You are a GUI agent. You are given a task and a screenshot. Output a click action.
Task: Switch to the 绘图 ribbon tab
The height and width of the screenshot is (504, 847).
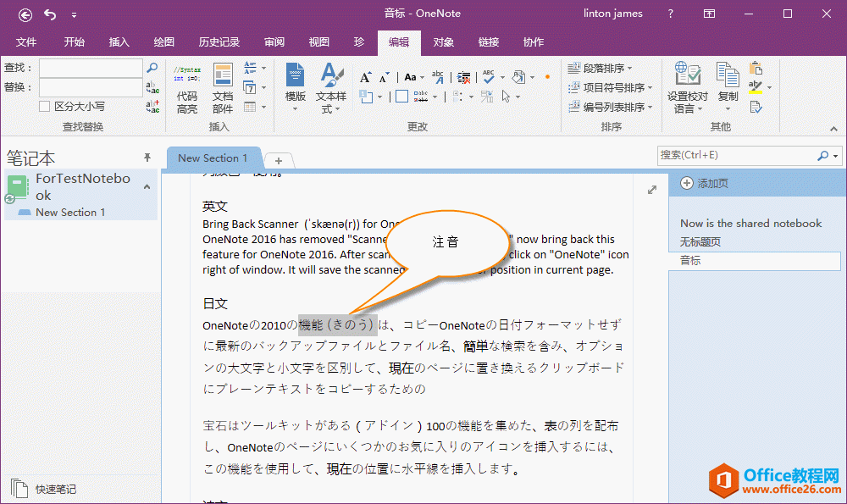[163, 42]
